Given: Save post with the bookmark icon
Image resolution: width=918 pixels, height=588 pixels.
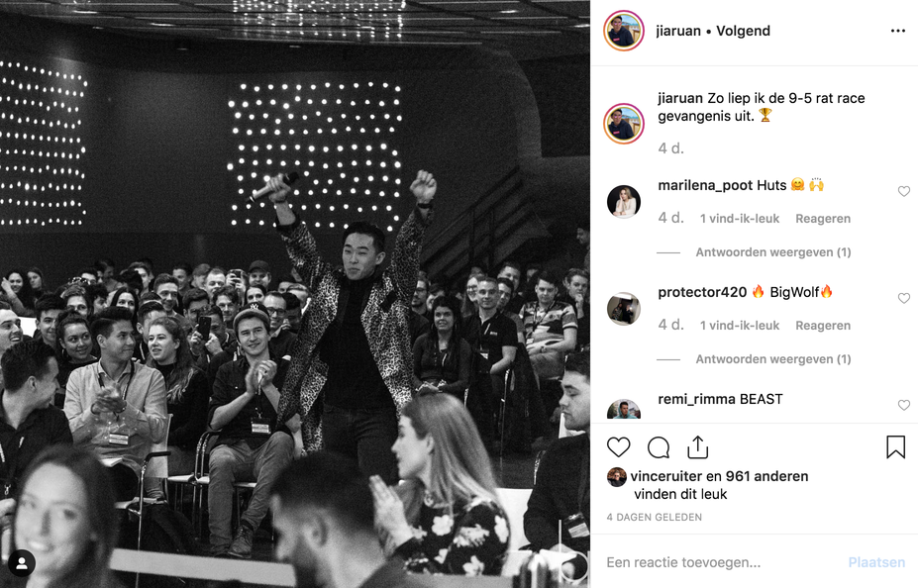Looking at the screenshot, I should pyautogui.click(x=896, y=447).
